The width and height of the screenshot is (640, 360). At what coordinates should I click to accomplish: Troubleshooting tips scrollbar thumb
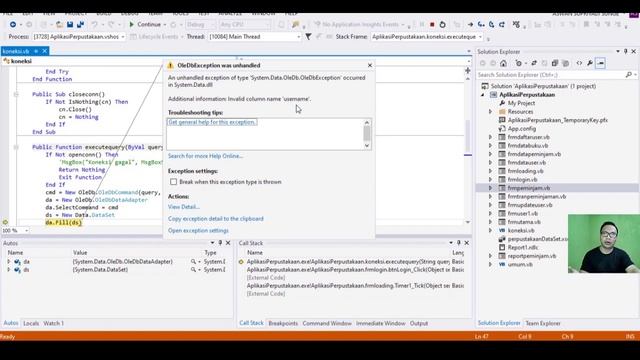coord(367,133)
